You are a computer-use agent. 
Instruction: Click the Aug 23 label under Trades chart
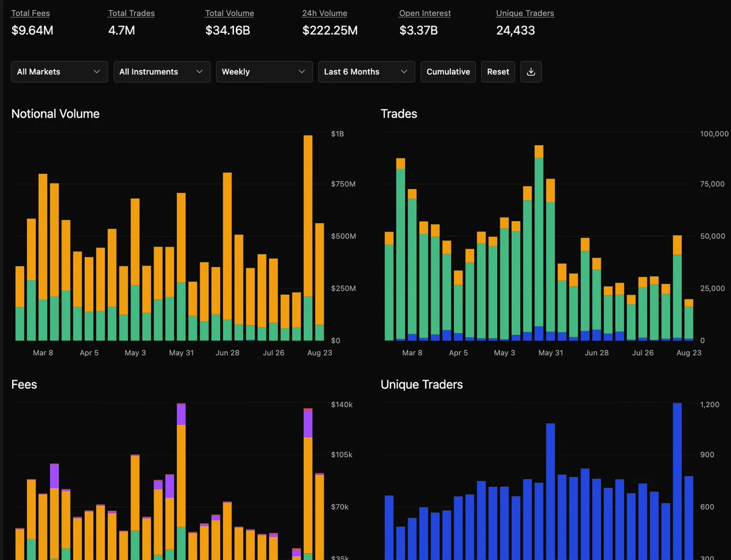689,353
